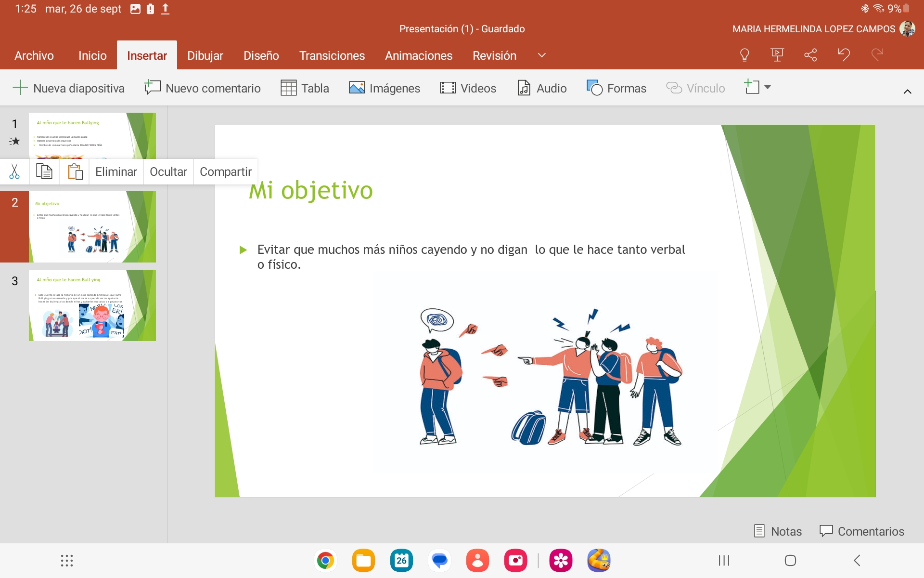Delete slide using Eliminar
The width and height of the screenshot is (924, 578).
116,171
